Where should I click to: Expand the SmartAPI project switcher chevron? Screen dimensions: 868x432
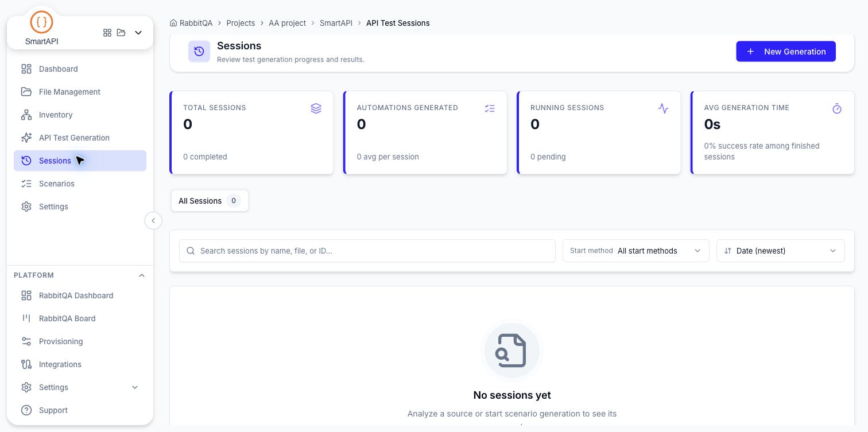coord(138,33)
